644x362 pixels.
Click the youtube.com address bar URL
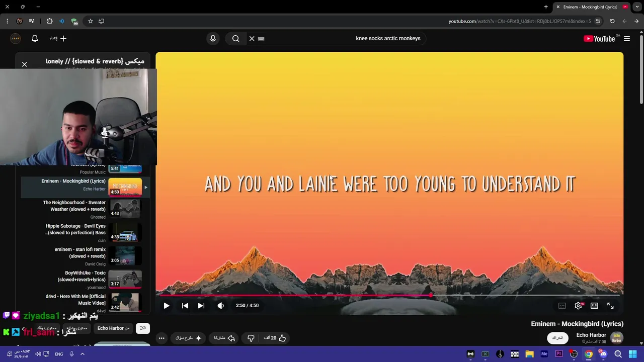[x=520, y=21]
